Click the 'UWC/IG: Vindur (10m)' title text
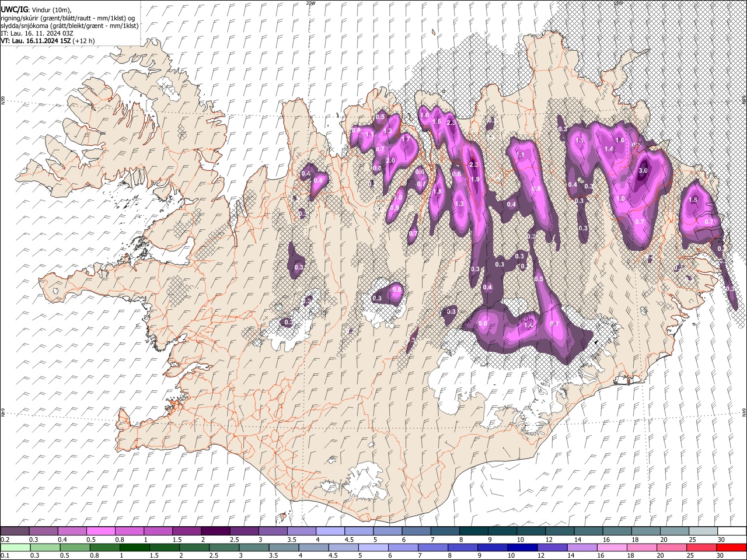 click(36, 10)
